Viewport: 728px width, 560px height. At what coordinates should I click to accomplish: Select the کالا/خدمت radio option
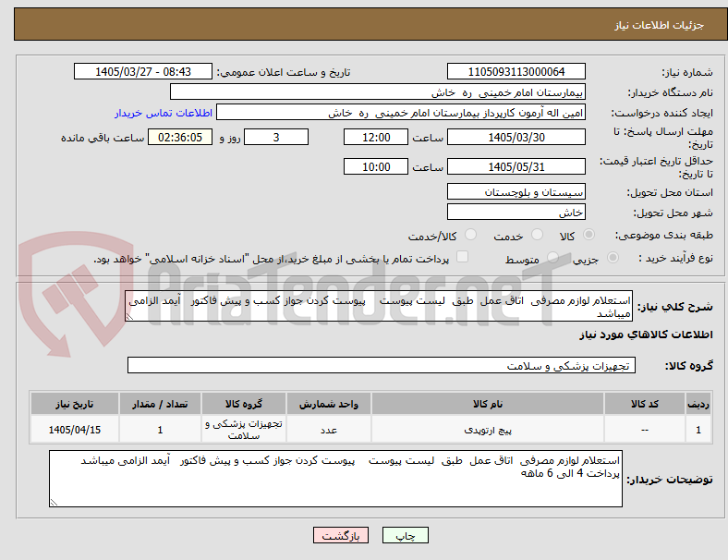pyautogui.click(x=471, y=235)
